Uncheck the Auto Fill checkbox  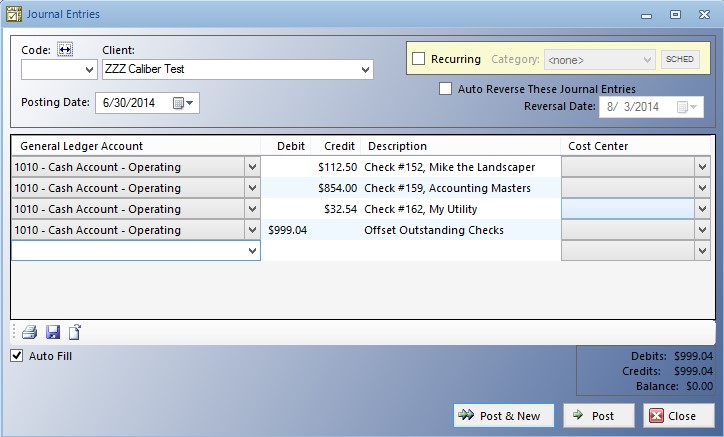17,356
